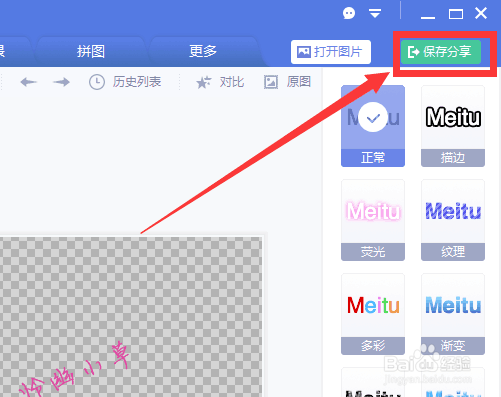Screen dimensions: 501x397
Task: Open the feedback chat bubble icon
Action: (349, 13)
